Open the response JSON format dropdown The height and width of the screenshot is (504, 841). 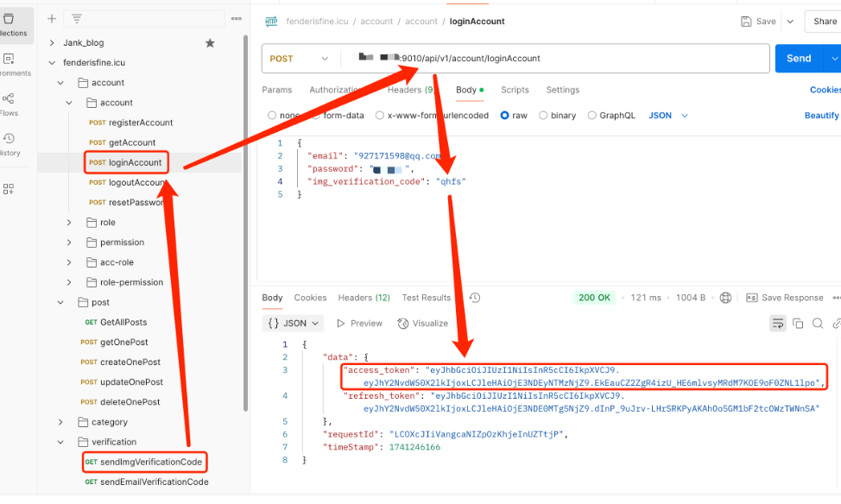click(294, 323)
